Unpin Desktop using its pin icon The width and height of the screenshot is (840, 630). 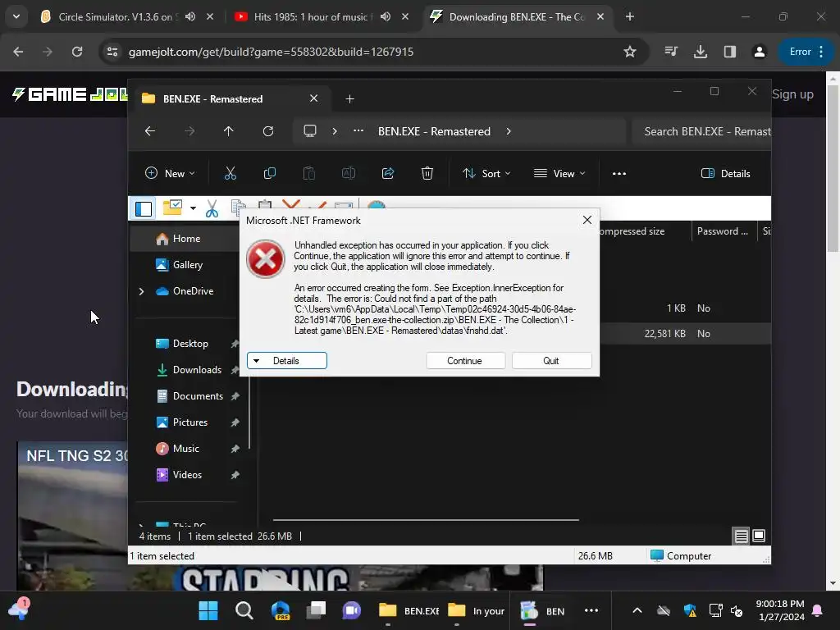235,344
